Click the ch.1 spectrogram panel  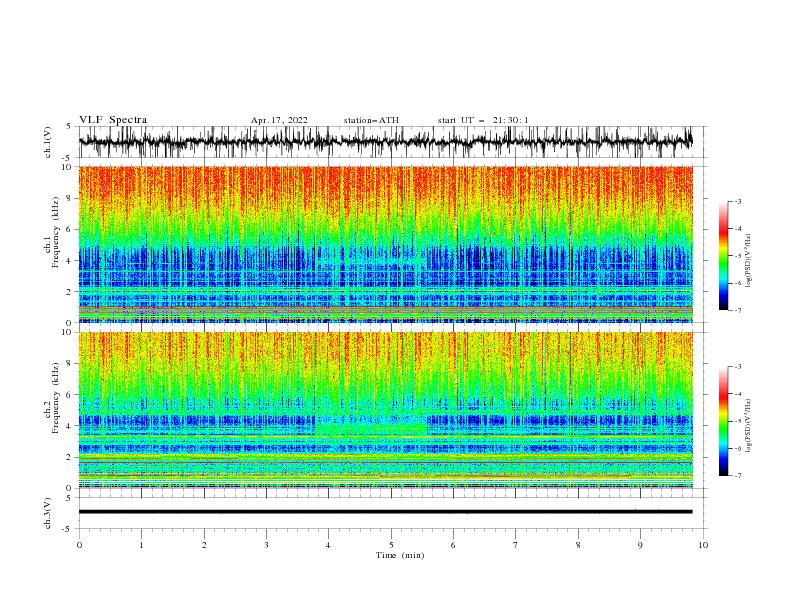(385, 244)
